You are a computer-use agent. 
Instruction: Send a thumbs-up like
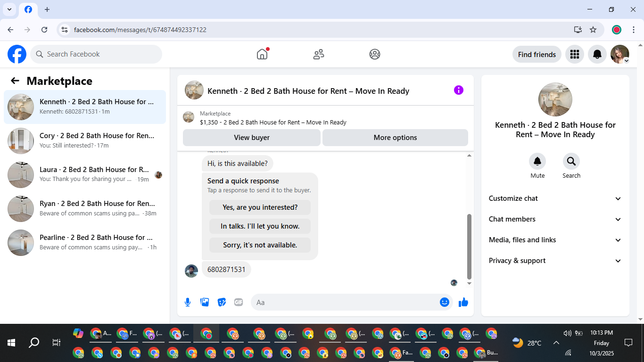click(463, 302)
